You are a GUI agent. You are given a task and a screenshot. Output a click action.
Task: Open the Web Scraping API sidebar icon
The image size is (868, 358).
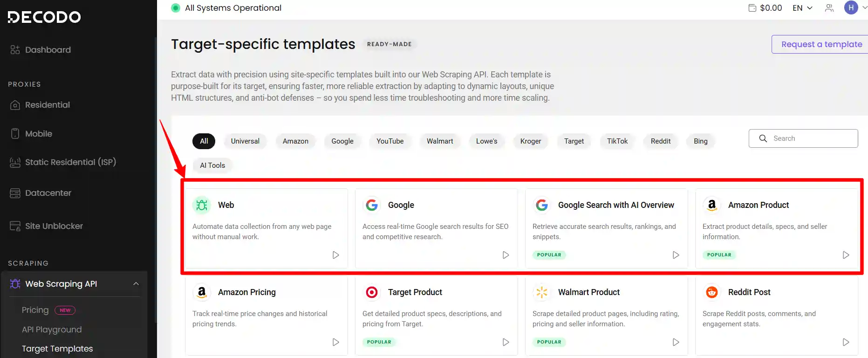click(14, 283)
